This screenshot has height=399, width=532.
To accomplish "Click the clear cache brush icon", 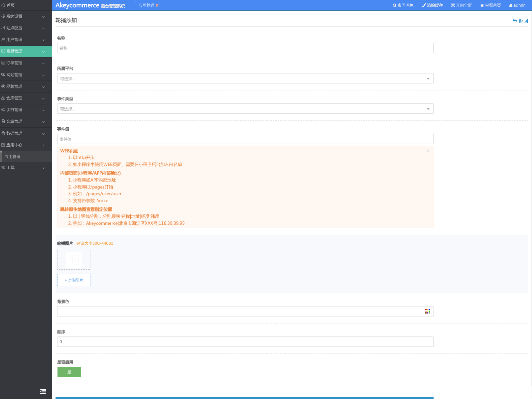I will (424, 5).
